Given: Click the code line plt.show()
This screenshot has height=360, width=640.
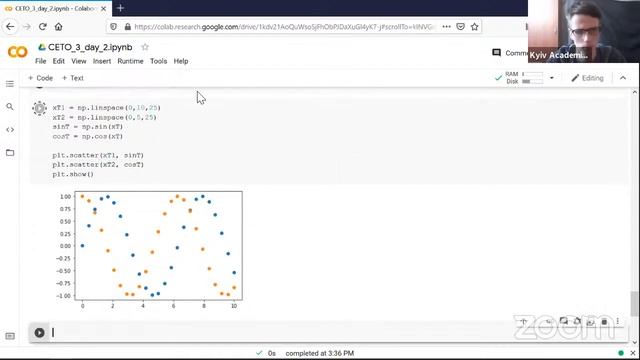Looking at the screenshot, I should tap(73, 174).
